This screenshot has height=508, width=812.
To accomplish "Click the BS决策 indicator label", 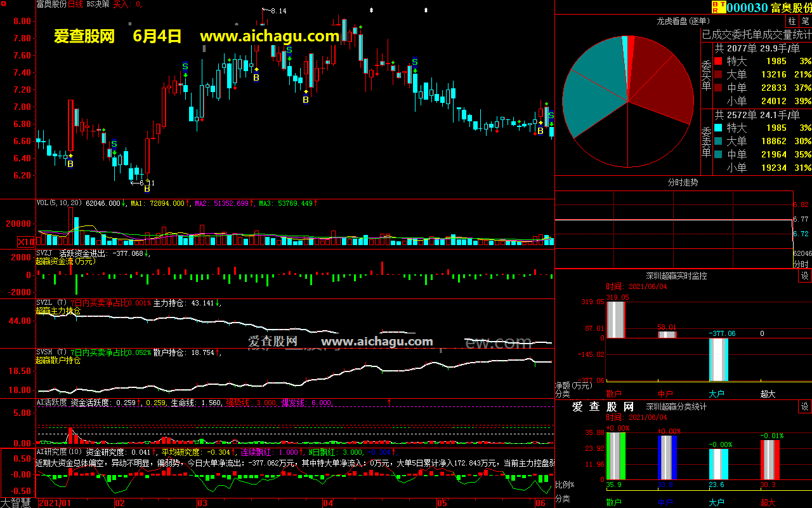I will 98,4.
